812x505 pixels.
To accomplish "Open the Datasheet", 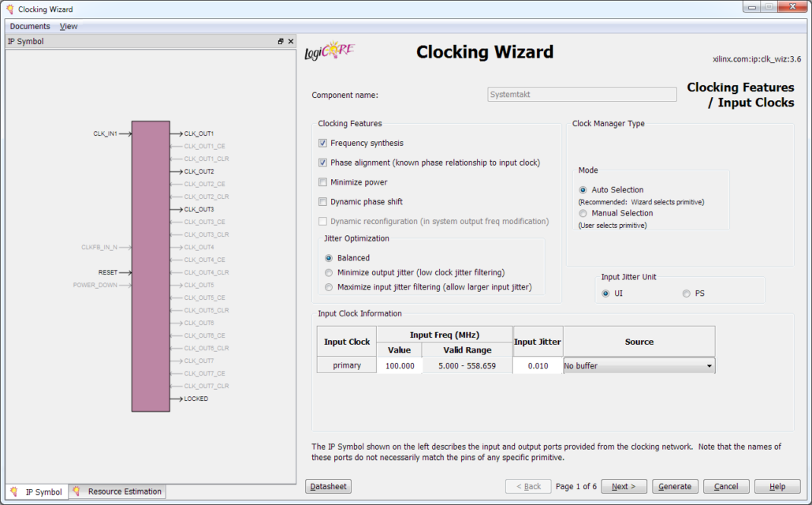I will point(328,486).
